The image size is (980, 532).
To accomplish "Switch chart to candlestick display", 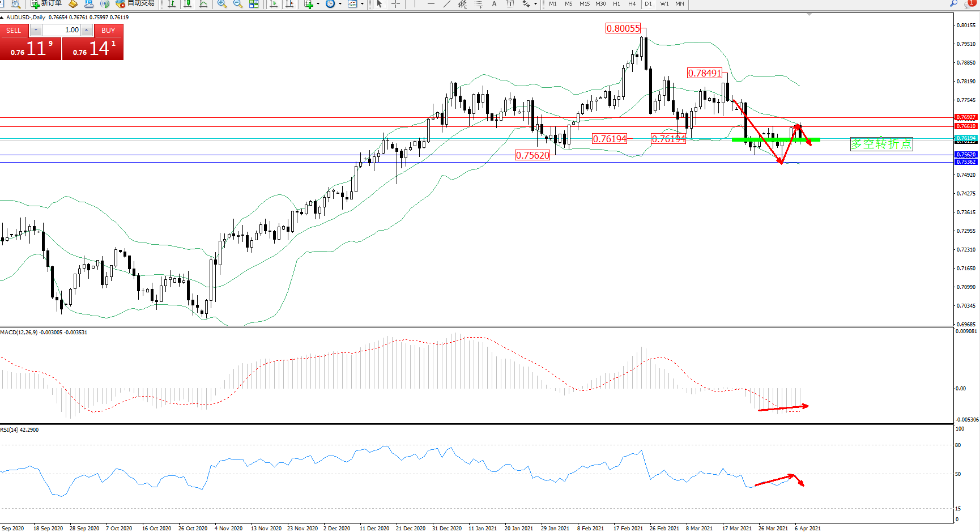I will 188,4.
